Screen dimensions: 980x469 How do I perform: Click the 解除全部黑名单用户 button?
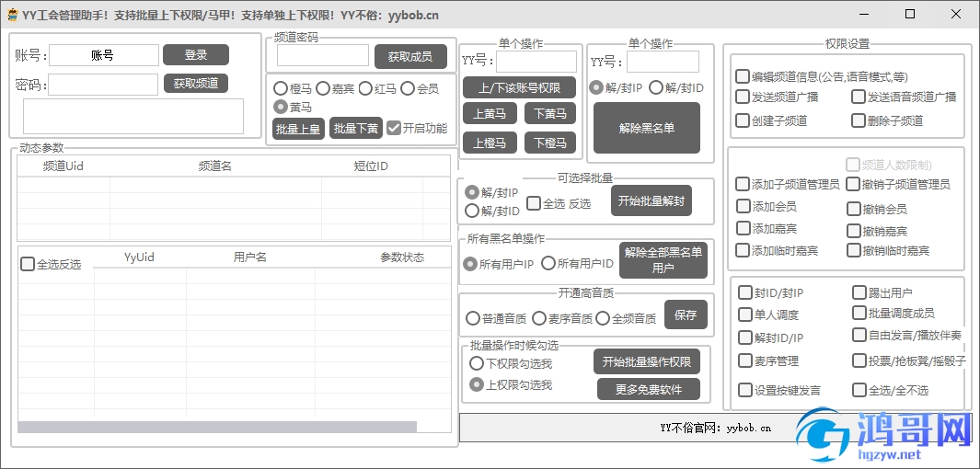coord(663,260)
